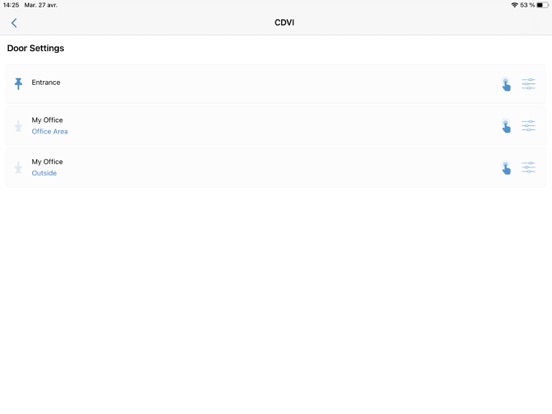Tap the back arrow in header
Image resolution: width=552 pixels, height=414 pixels.
14,23
